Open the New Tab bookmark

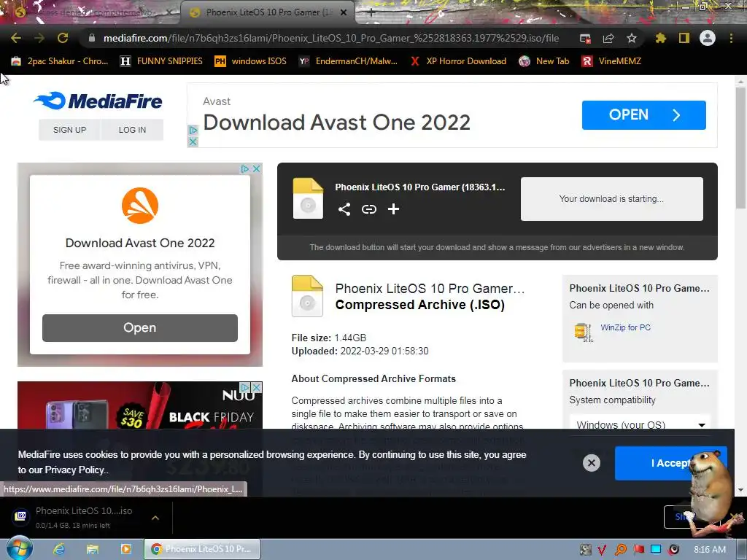pos(544,61)
